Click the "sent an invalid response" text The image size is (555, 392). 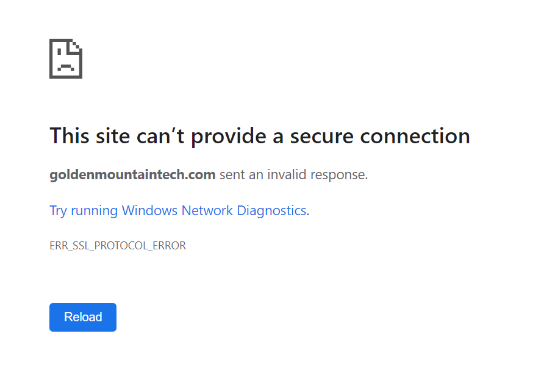click(293, 175)
